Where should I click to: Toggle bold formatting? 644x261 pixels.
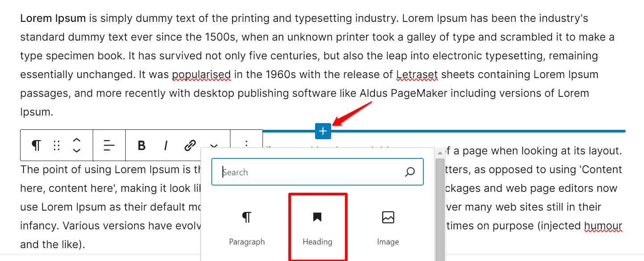pyautogui.click(x=142, y=145)
